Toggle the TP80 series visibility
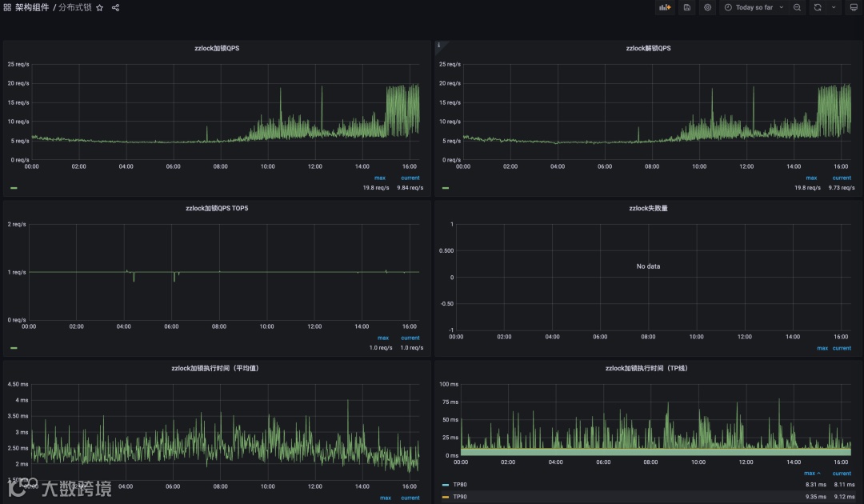This screenshot has width=864, height=504. 459,485
